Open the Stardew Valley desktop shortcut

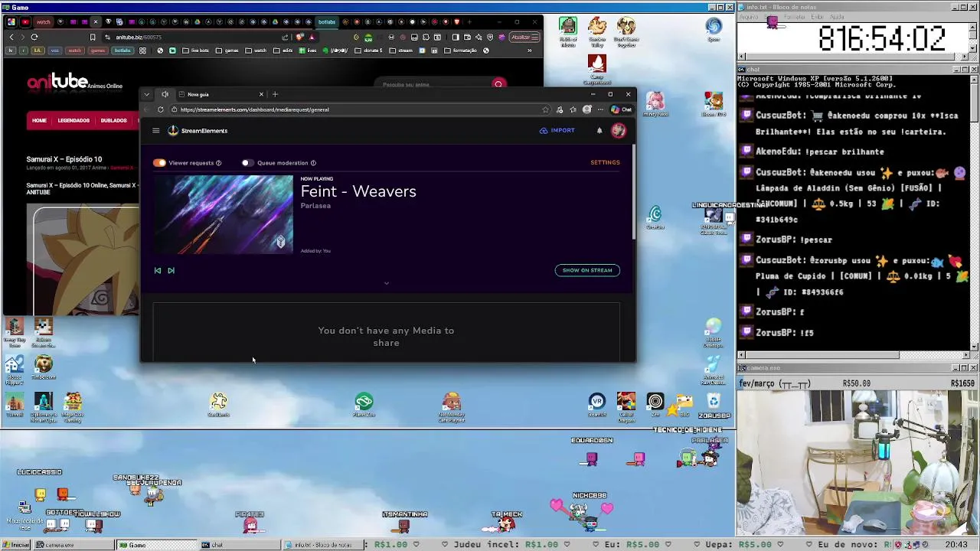point(597,32)
